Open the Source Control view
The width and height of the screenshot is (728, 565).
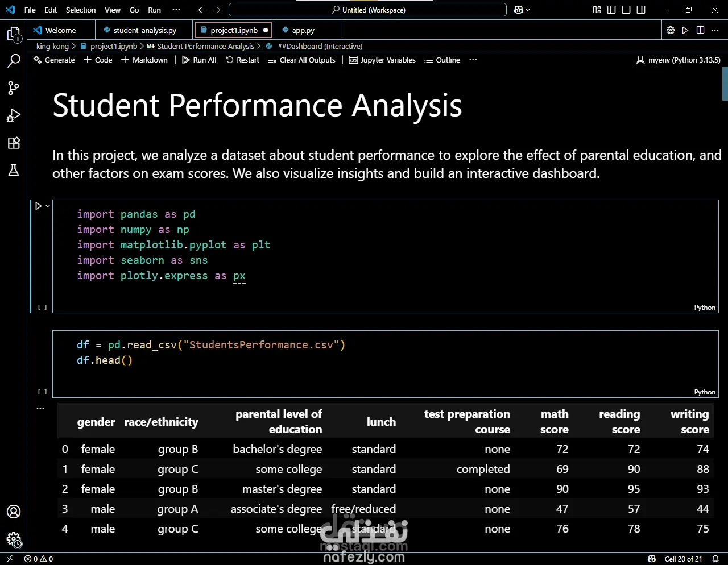[14, 88]
